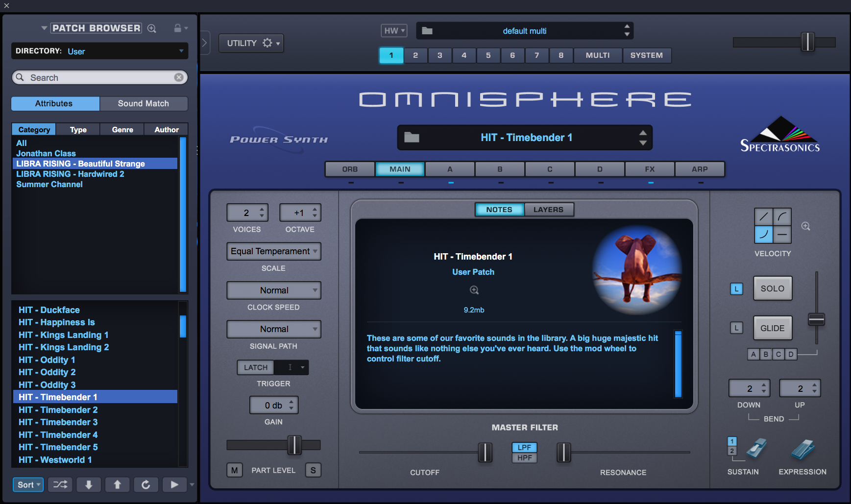The height and width of the screenshot is (504, 851).
Task: Open the multi folder icon next to default multi
Action: coord(427,31)
